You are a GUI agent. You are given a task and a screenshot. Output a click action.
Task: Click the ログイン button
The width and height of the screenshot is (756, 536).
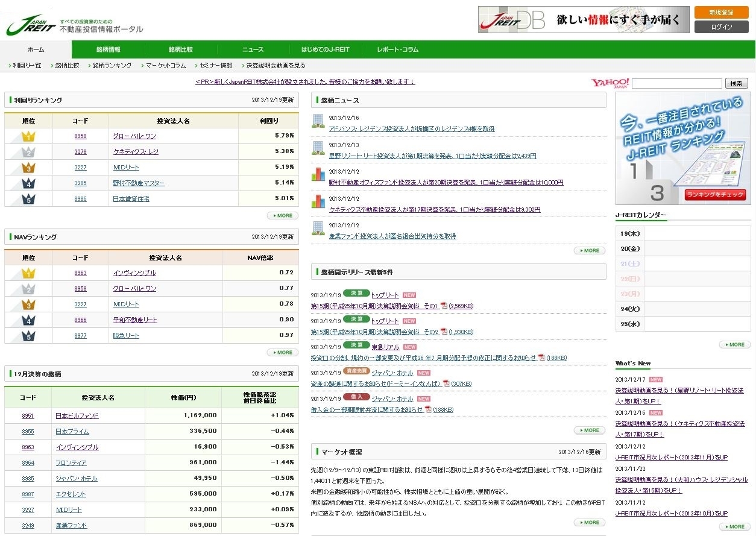[721, 27]
